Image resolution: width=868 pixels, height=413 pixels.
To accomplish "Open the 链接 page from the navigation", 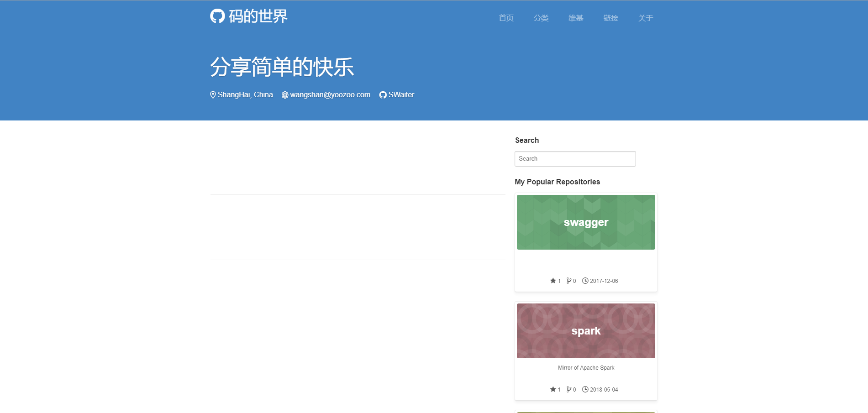I will pyautogui.click(x=610, y=18).
